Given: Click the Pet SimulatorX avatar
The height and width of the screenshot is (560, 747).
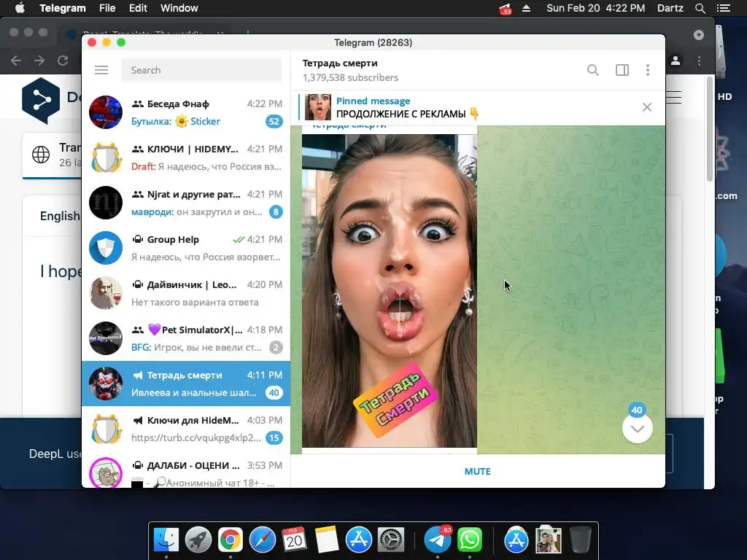Looking at the screenshot, I should click(106, 338).
